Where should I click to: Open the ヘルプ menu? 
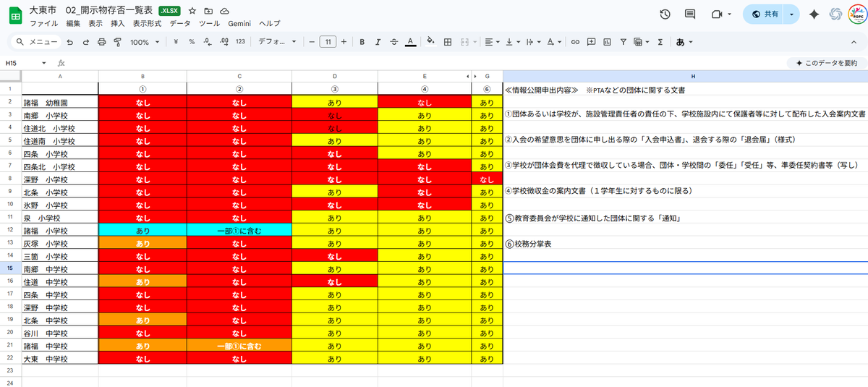(269, 24)
